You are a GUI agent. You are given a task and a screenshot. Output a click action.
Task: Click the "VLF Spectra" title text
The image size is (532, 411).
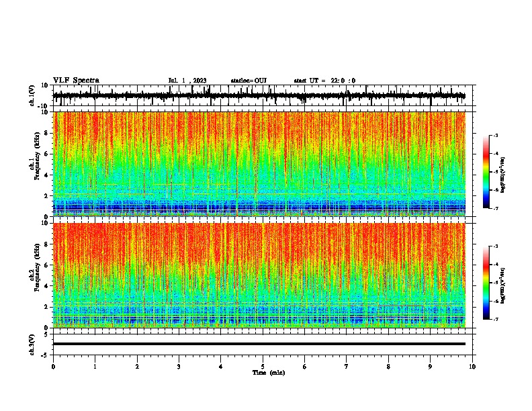click(x=76, y=81)
